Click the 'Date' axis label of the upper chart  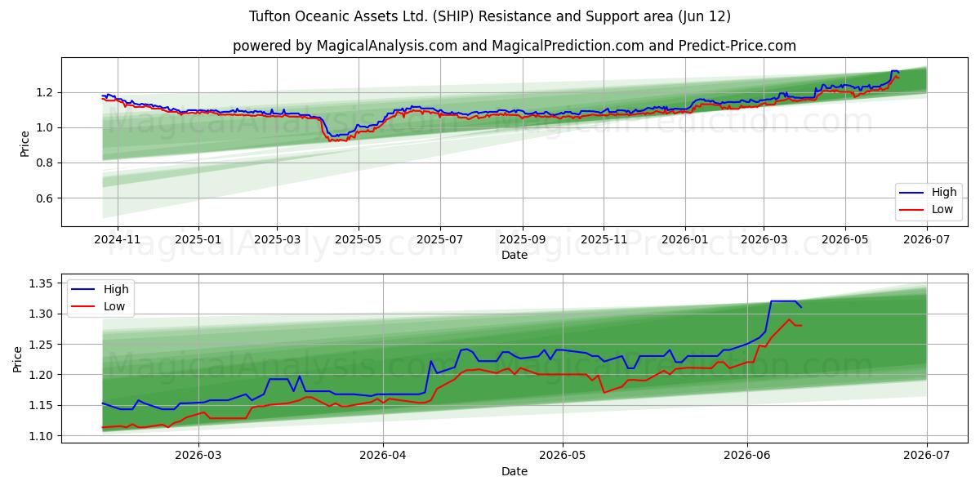[x=514, y=255]
